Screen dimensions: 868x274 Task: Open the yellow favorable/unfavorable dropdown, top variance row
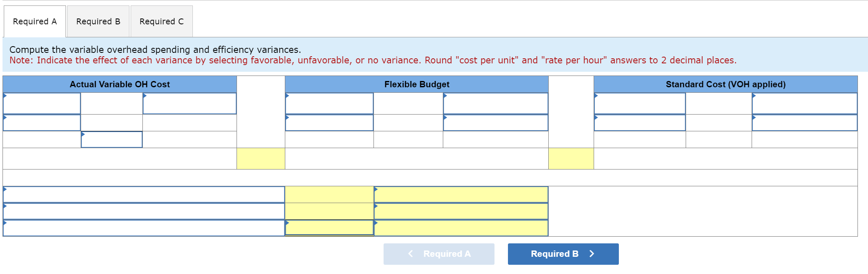click(461, 195)
